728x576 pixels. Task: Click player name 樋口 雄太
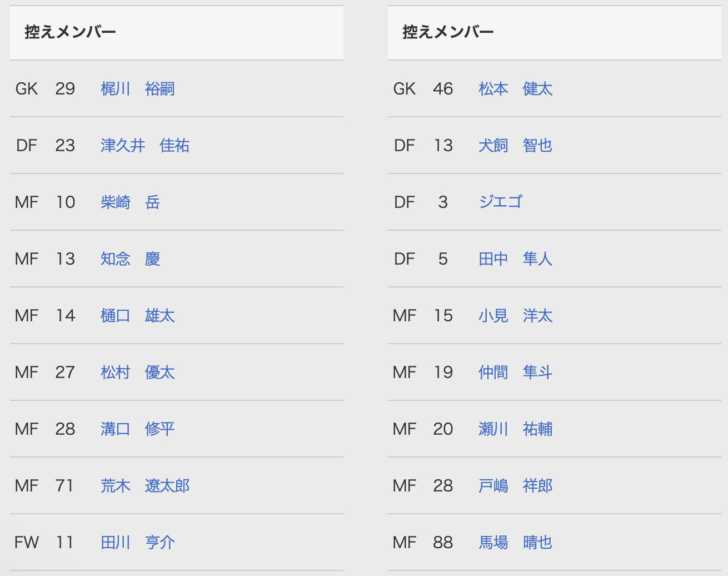138,316
